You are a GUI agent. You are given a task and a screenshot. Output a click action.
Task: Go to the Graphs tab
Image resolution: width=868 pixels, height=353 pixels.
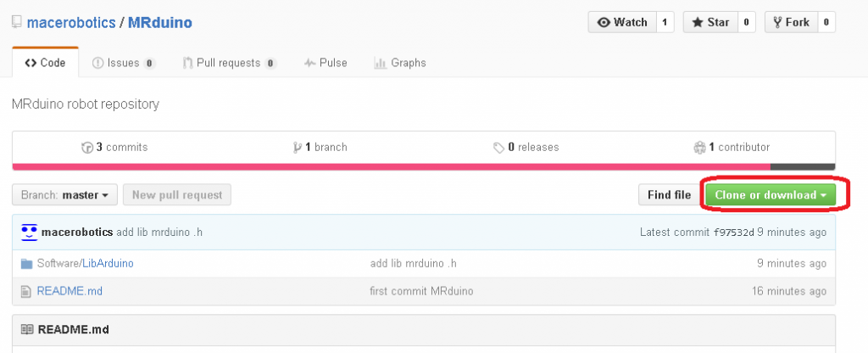401,63
